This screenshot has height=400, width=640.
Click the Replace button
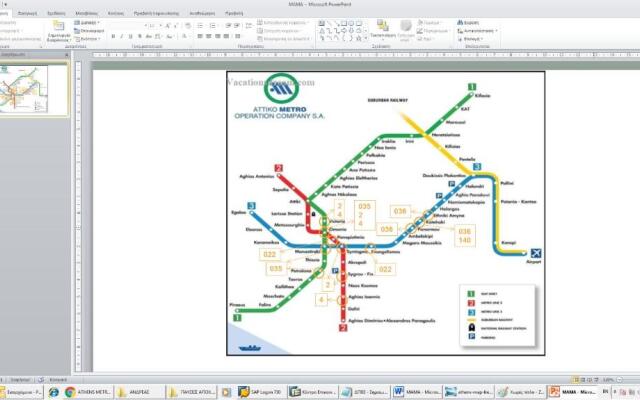(x=477, y=31)
